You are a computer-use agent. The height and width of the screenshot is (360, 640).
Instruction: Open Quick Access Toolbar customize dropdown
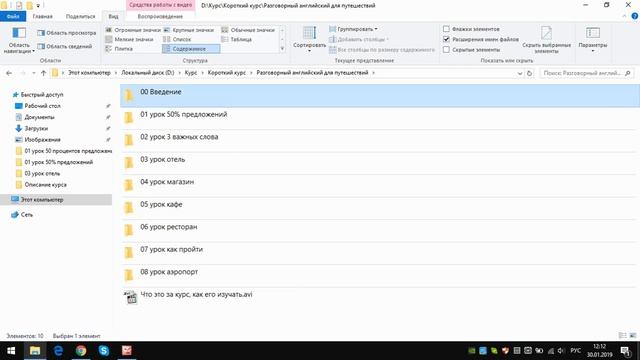click(x=38, y=6)
